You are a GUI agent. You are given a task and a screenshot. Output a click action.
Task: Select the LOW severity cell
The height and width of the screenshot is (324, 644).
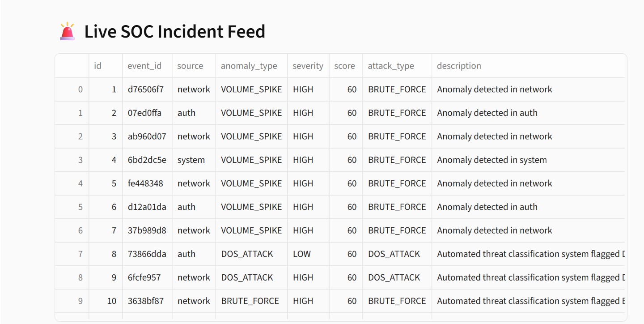[308, 254]
